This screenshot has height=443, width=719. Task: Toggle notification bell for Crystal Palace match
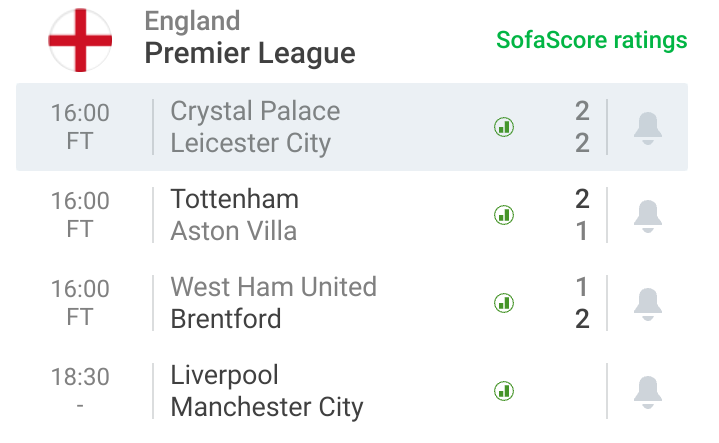(647, 128)
